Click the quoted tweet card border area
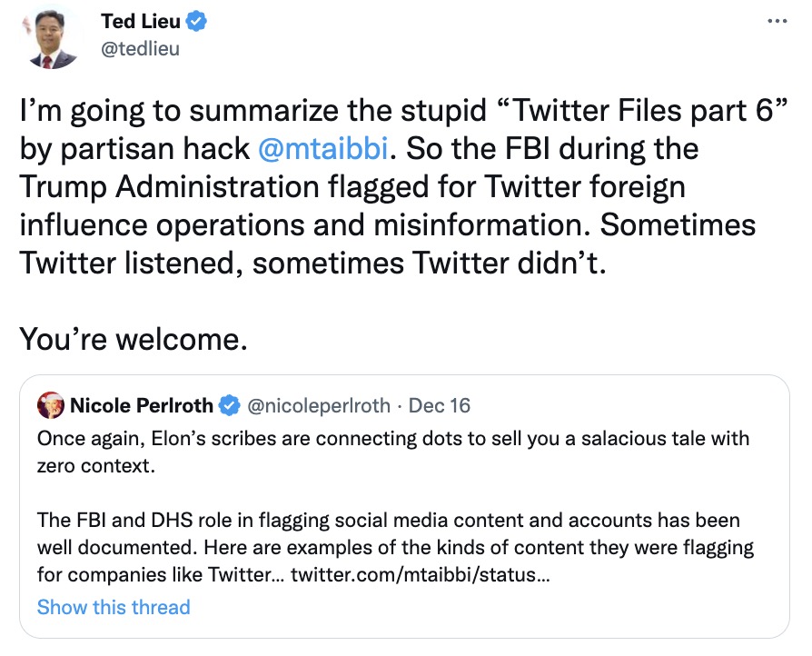Image resolution: width=812 pixels, height=656 pixels. point(404,506)
